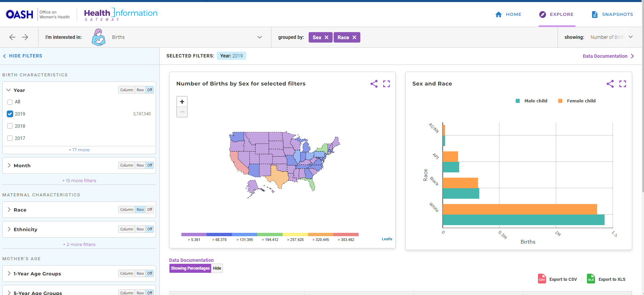Set Month filter to Off

coord(150,165)
